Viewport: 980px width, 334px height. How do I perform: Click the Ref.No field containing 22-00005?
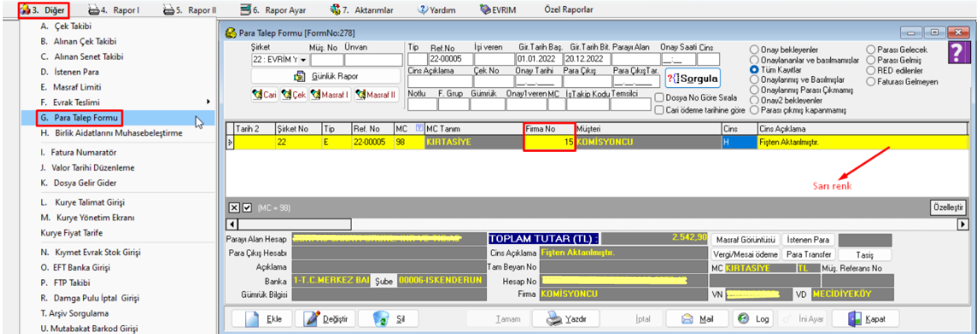(x=450, y=60)
